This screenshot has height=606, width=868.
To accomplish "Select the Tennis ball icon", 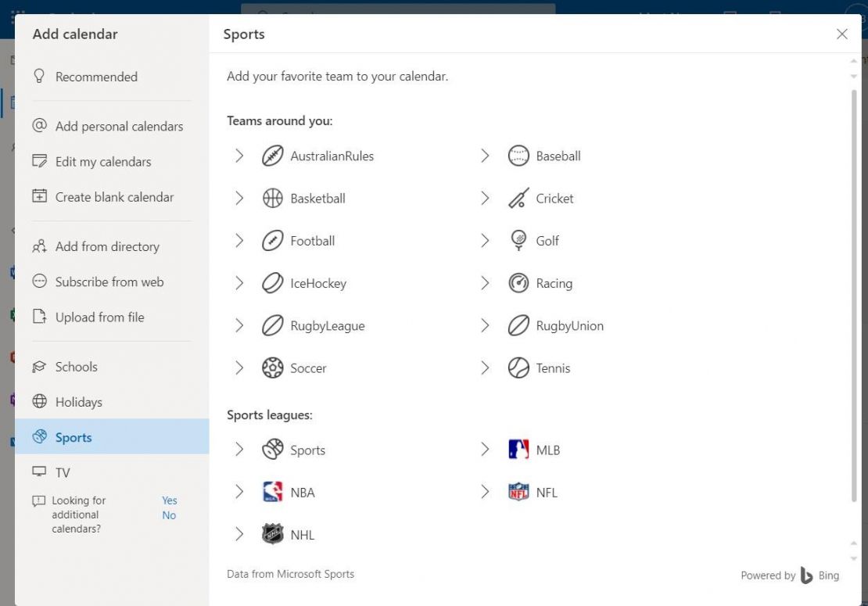I will [x=518, y=368].
